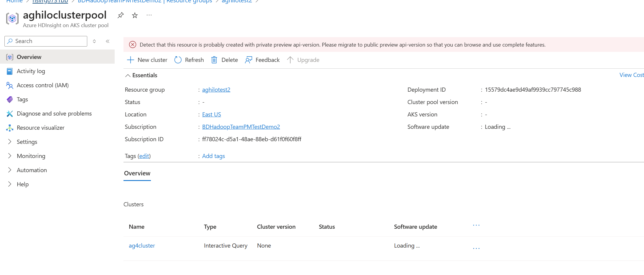Open the View Cost link
The image size is (644, 275).
point(632,75)
